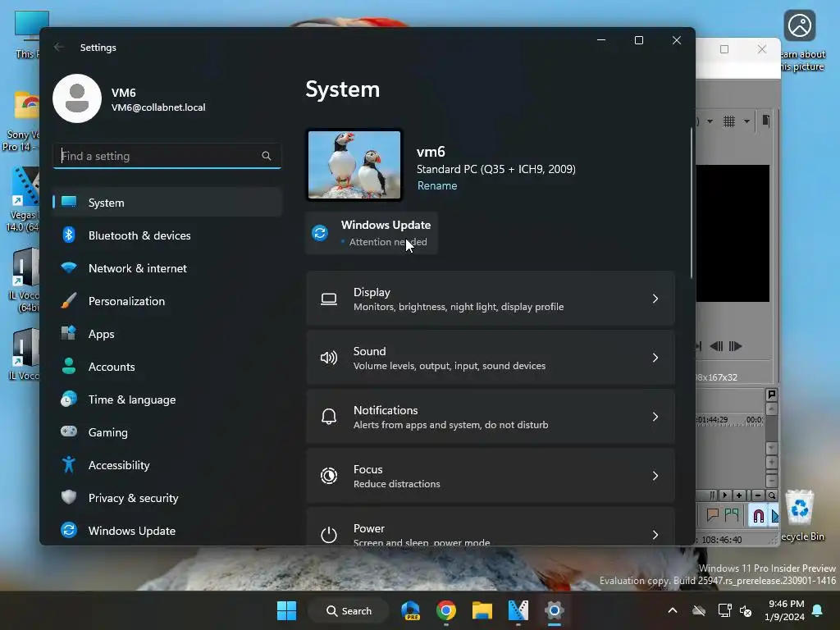Open clock showing 9:46 PM
The height and width of the screenshot is (630, 840).
(x=785, y=610)
